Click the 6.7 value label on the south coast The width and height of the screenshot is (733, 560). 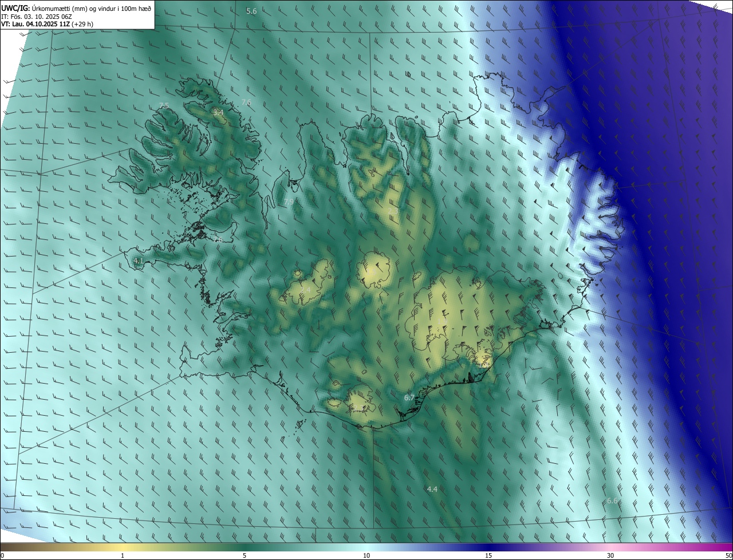(x=409, y=397)
